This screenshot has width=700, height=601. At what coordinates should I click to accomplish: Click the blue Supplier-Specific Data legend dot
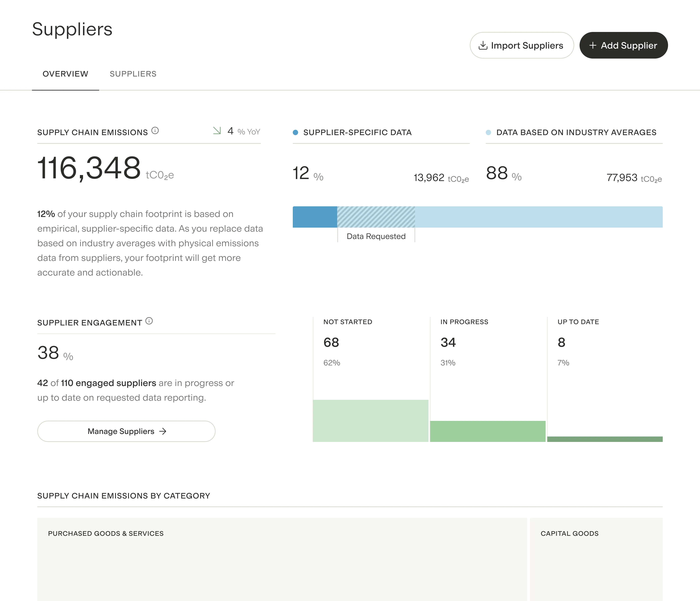pos(295,132)
